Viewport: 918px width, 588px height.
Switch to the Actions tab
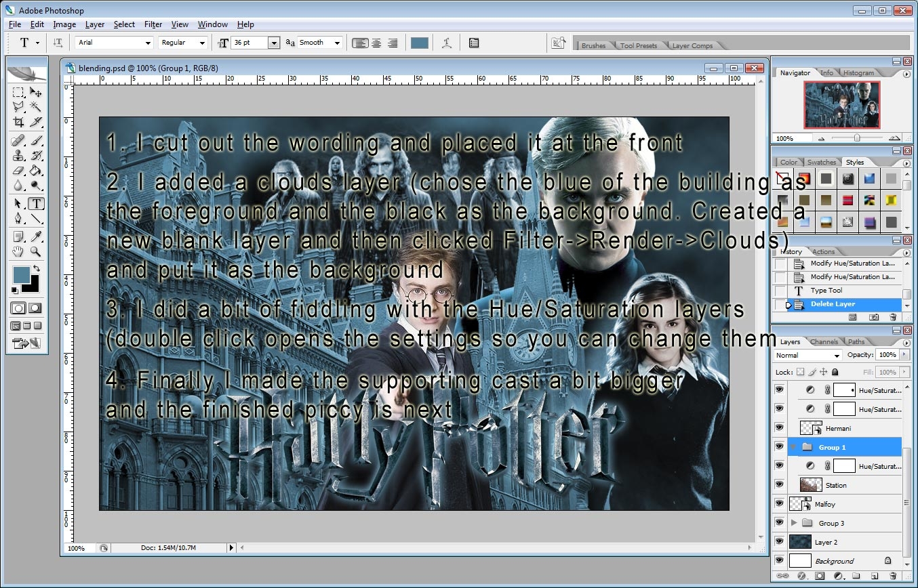coord(824,251)
